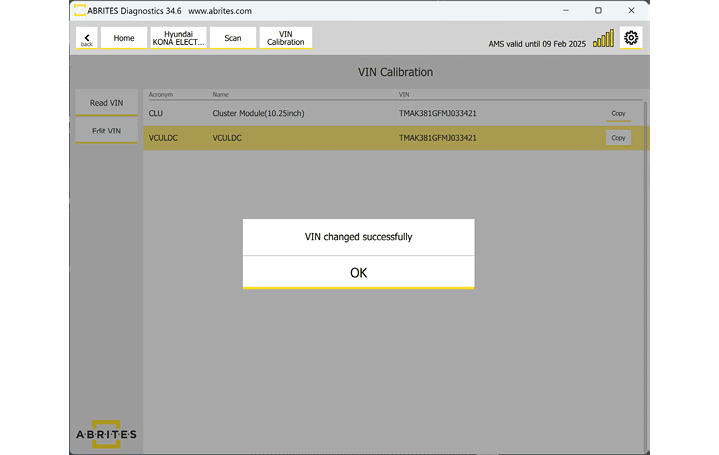Open the settings gear icon

click(x=631, y=38)
